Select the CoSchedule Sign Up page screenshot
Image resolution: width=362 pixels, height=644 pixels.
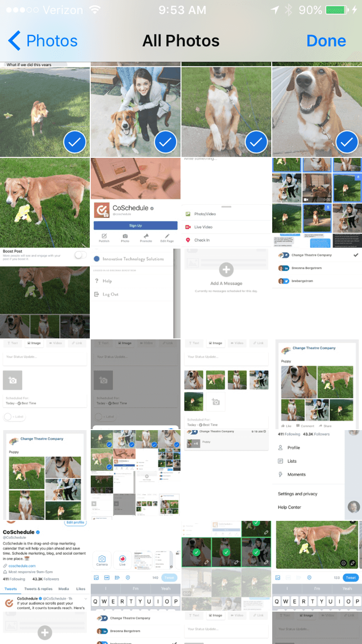(135, 203)
